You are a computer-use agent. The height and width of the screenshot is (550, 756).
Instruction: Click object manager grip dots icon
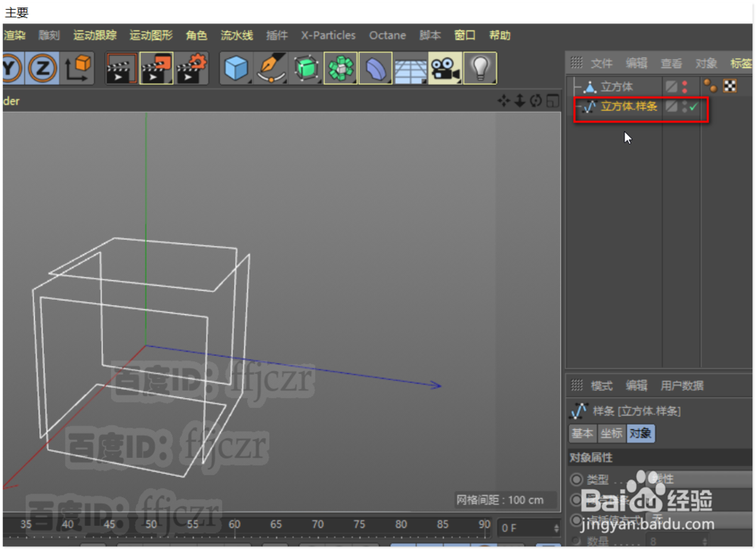[x=577, y=63]
